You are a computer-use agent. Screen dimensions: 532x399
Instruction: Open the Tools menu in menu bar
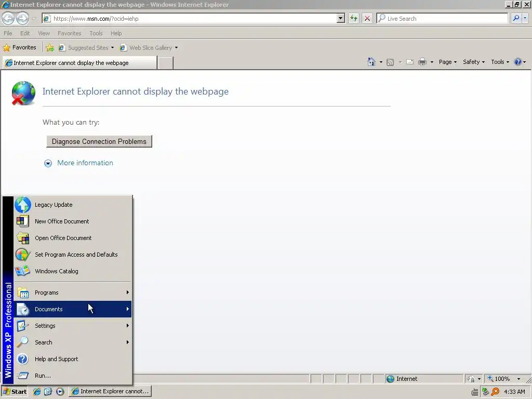click(x=96, y=33)
